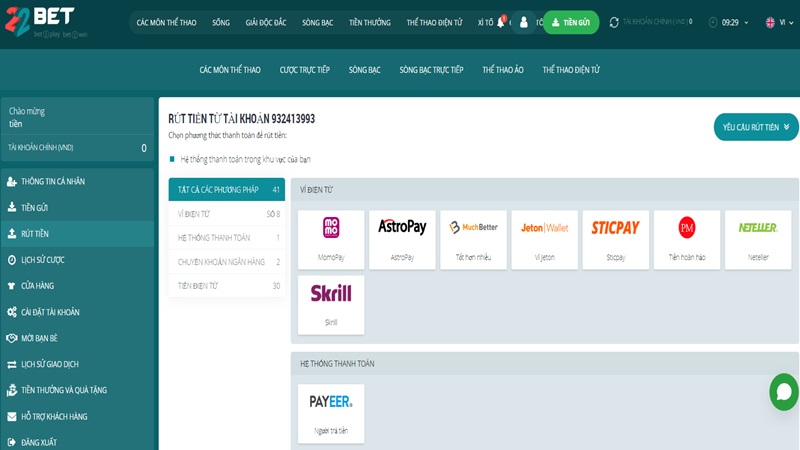Viewport: 800px width, 450px height.
Task: Open Xì tố in top menu
Action: pyautogui.click(x=485, y=22)
